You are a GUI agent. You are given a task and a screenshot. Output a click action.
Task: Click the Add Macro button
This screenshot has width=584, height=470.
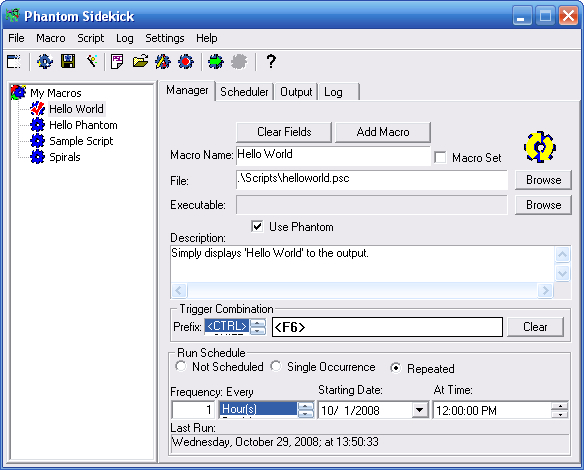(383, 132)
